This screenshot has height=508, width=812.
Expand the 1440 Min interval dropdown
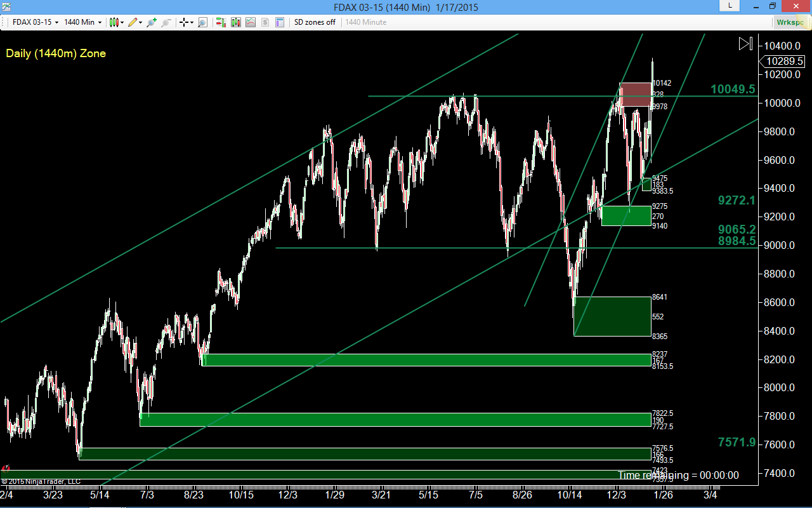click(x=83, y=22)
